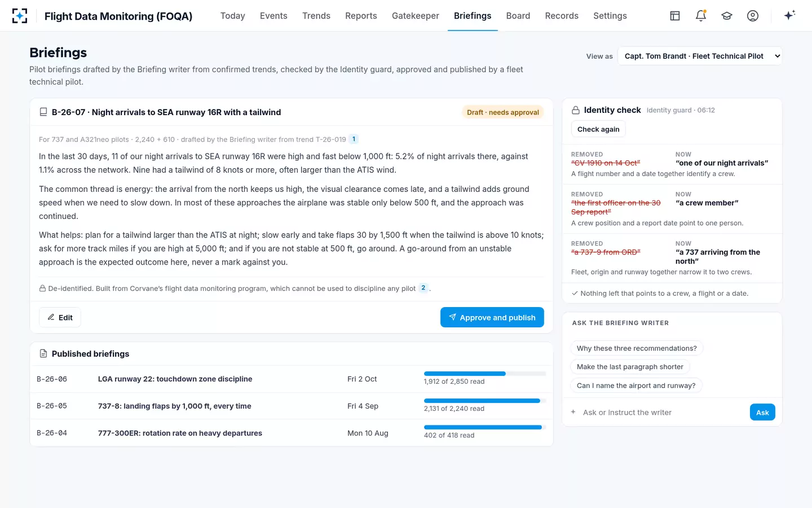Open the AI sparkle assistant icon
The height and width of the screenshot is (508, 812).
789,15
